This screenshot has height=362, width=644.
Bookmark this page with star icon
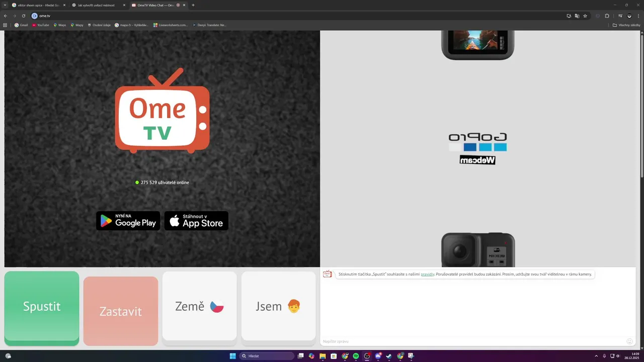pos(585,16)
